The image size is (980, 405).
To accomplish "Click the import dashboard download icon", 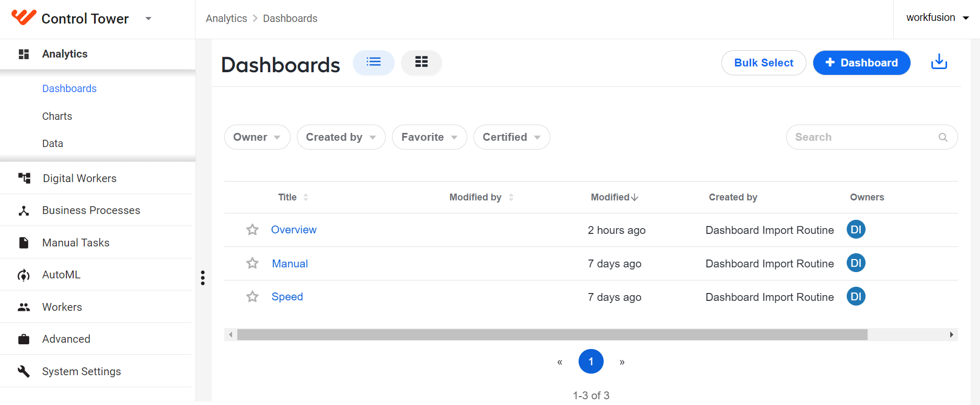I will coord(939,62).
